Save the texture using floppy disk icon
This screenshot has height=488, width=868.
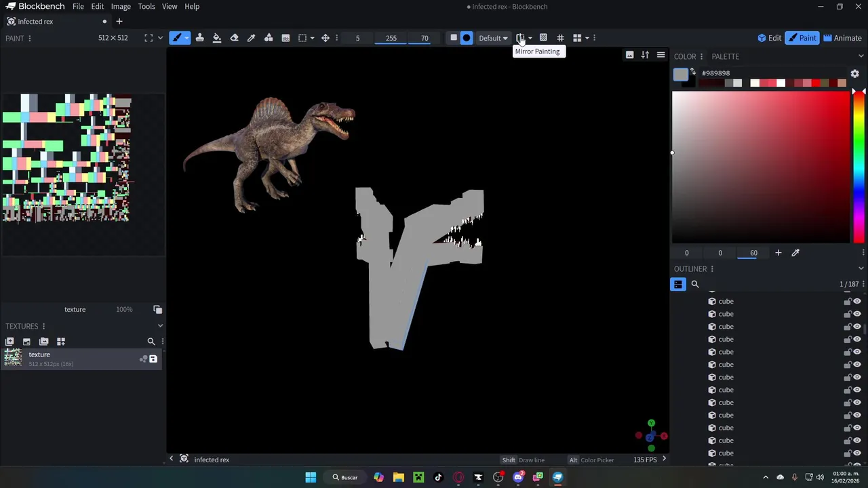153,359
